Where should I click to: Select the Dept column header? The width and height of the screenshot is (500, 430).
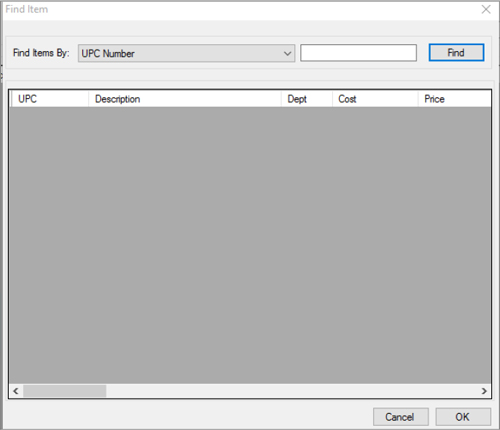307,99
